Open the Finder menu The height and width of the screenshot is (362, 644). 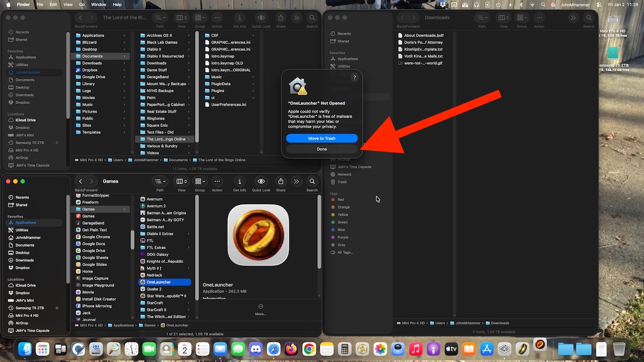tap(24, 4)
